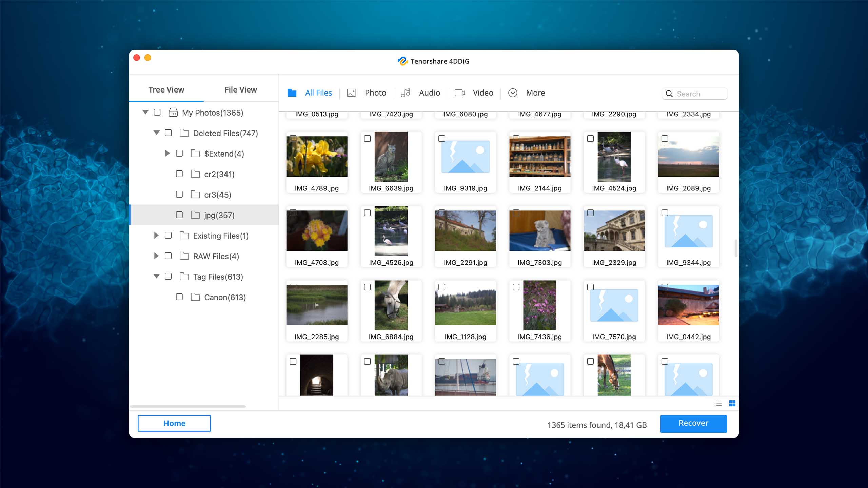Click the search magnifier icon
Screen dimensions: 868x488
coord(669,94)
